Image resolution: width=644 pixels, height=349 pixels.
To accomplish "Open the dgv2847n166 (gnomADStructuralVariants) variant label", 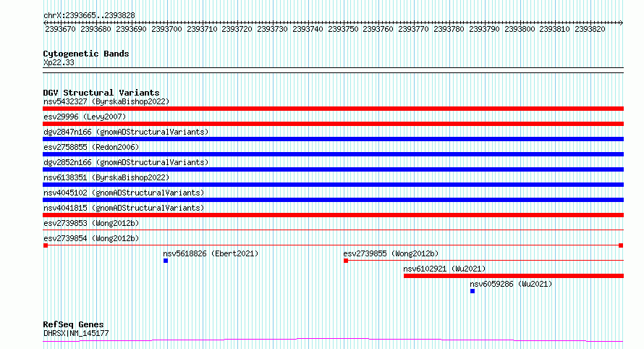I will point(126,132).
